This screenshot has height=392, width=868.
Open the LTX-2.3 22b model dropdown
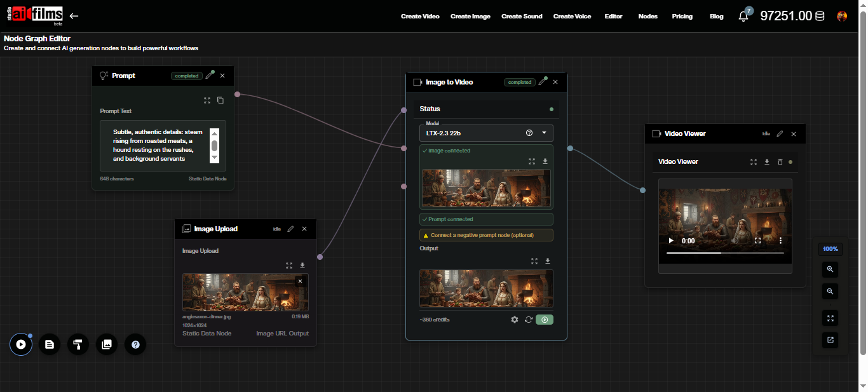[x=543, y=133]
